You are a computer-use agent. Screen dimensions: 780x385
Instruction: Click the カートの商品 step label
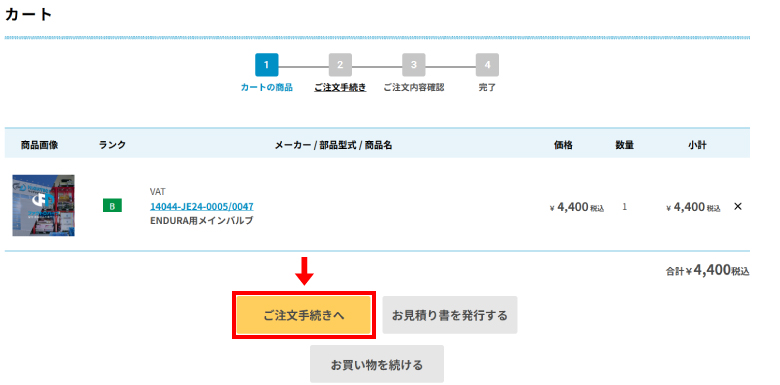[x=267, y=88]
